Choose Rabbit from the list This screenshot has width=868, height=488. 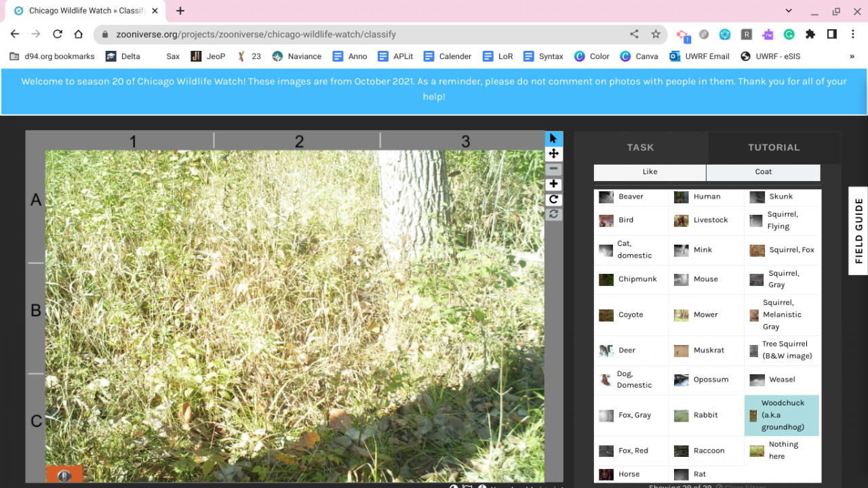707,415
